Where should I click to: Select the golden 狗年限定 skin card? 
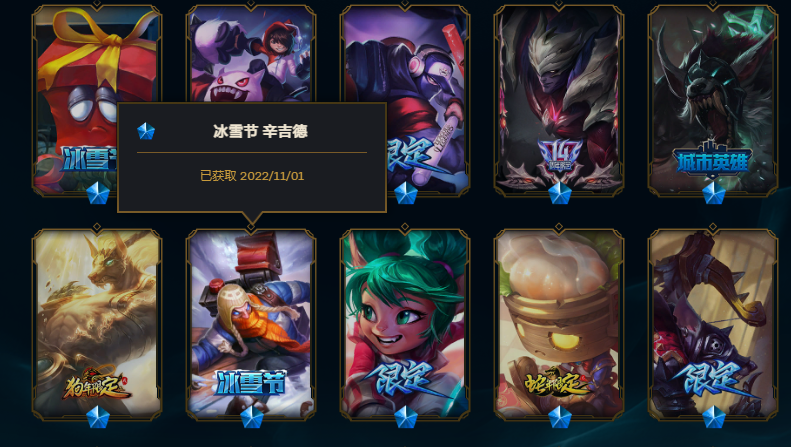click(x=97, y=324)
